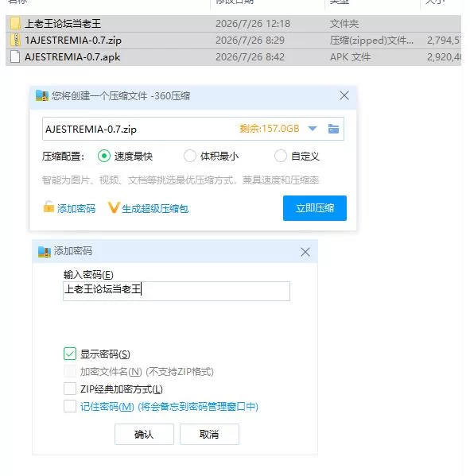Select the folder name 上老王论坛当老王

(63, 24)
